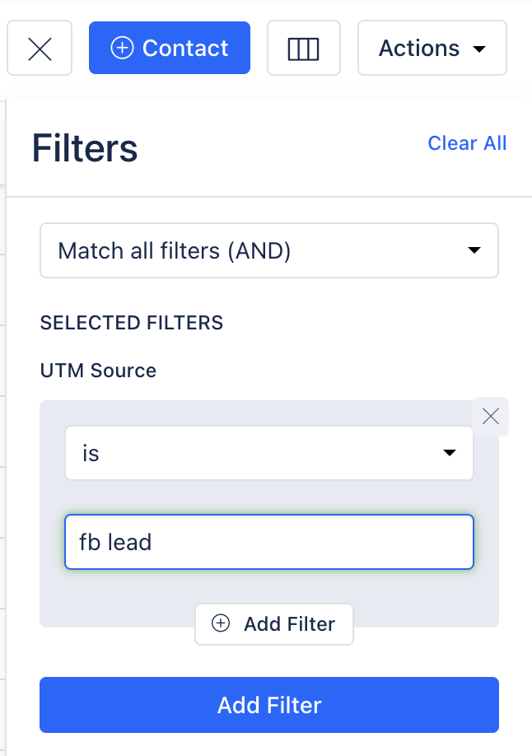532x756 pixels.
Task: Click the SELECTED FILTERS section heading
Action: coord(131,323)
